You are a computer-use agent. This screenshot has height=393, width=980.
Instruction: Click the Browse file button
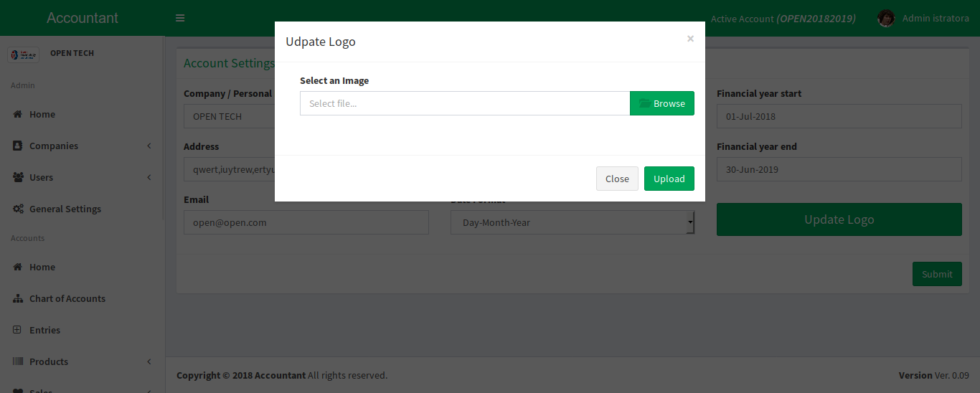pyautogui.click(x=661, y=103)
